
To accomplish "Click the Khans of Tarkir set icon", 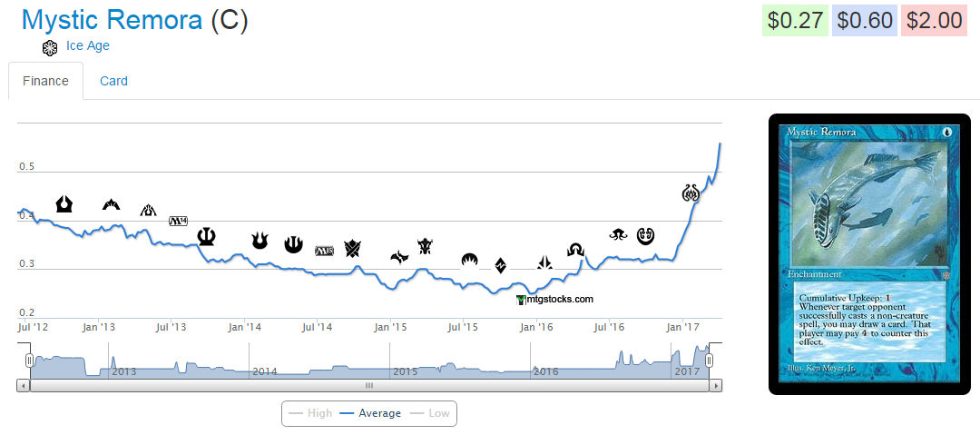I will coord(353,248).
